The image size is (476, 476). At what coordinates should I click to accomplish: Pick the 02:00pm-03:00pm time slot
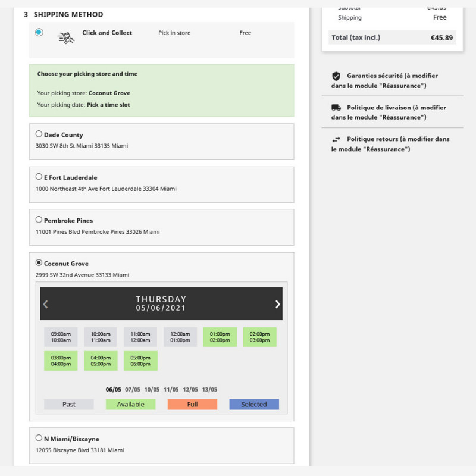click(259, 337)
